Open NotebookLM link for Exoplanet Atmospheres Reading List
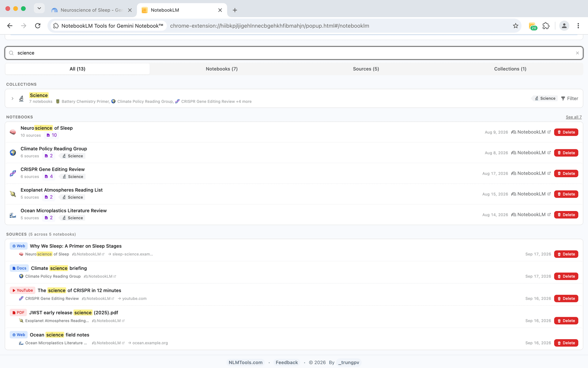 [531, 194]
